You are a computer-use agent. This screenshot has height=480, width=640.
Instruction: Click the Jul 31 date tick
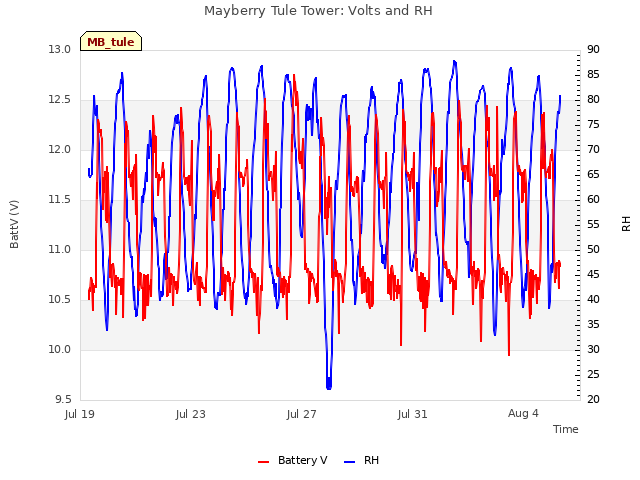click(x=413, y=414)
